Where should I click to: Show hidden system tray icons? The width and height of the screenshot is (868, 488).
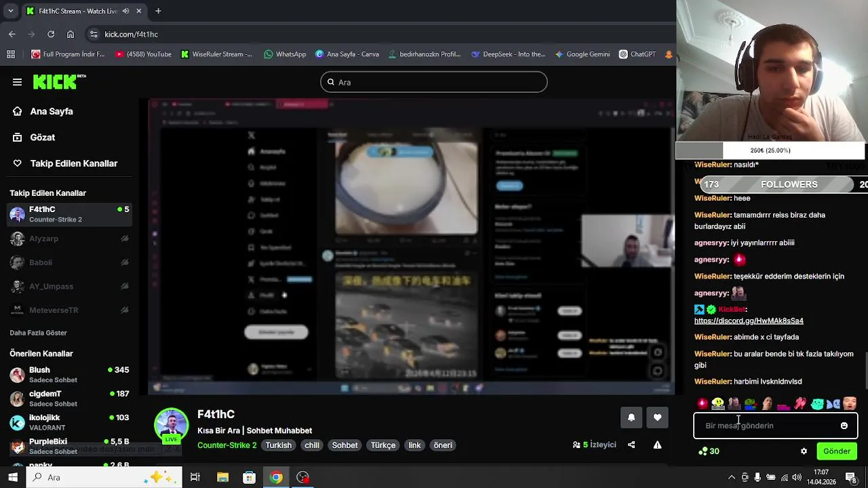[x=731, y=477]
